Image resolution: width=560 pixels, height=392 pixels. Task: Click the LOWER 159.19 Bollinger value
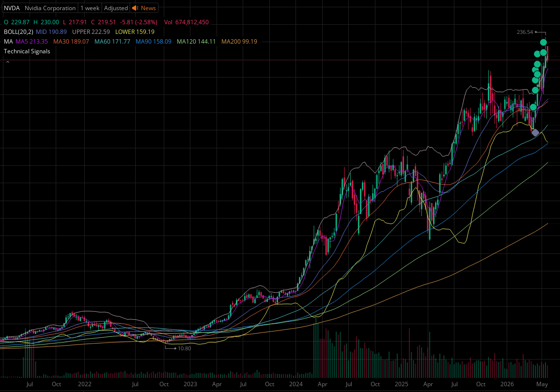pyautogui.click(x=135, y=32)
